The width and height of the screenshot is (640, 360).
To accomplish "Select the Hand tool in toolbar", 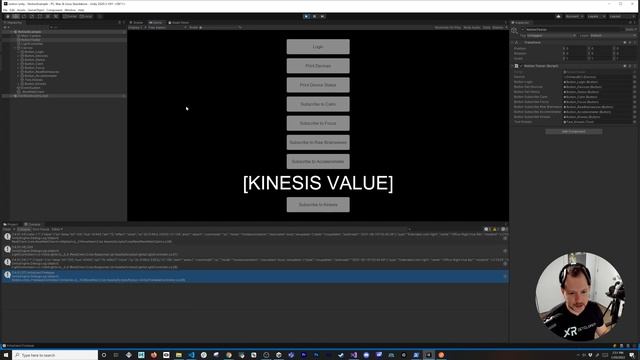I will (x=7, y=16).
